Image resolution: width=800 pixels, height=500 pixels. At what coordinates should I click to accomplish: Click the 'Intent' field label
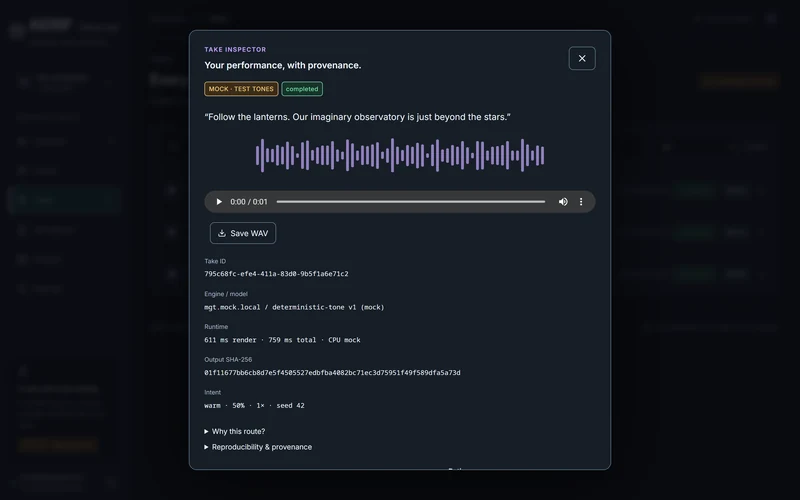(212, 392)
